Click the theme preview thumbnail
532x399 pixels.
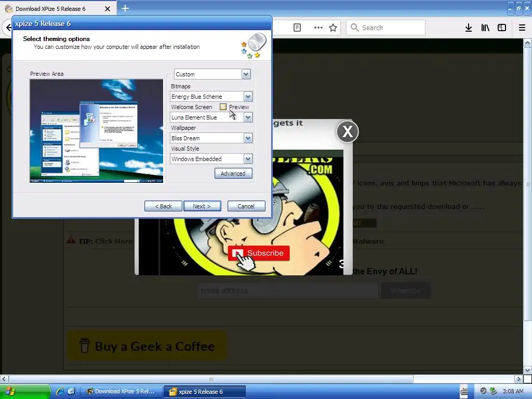click(96, 131)
